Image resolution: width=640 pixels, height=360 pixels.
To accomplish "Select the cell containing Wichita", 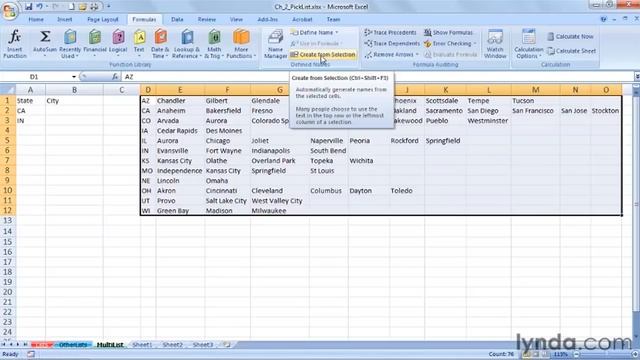I will 369,161.
